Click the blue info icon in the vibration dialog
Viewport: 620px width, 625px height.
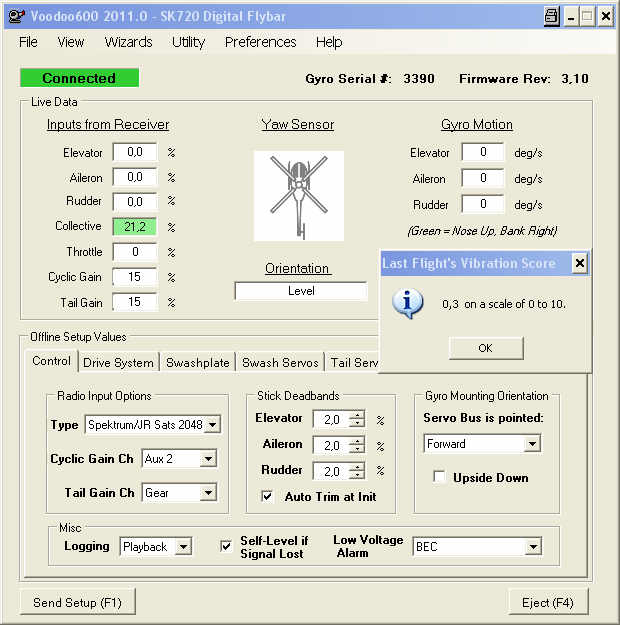click(407, 303)
